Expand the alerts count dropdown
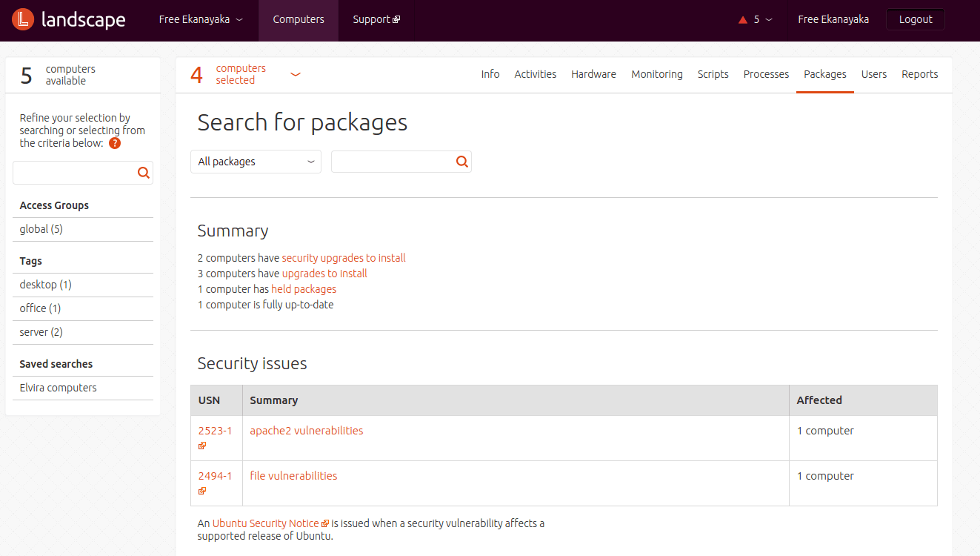 [x=768, y=20]
